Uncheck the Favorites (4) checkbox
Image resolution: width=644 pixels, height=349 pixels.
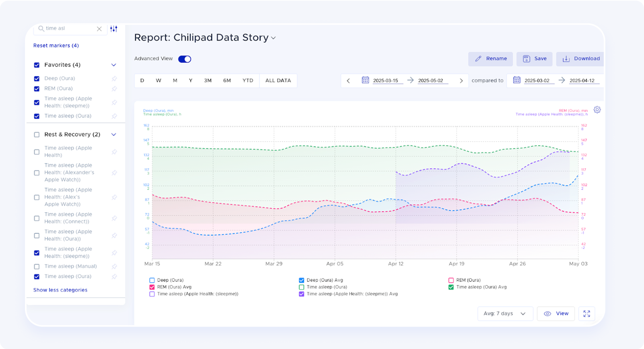click(x=37, y=65)
